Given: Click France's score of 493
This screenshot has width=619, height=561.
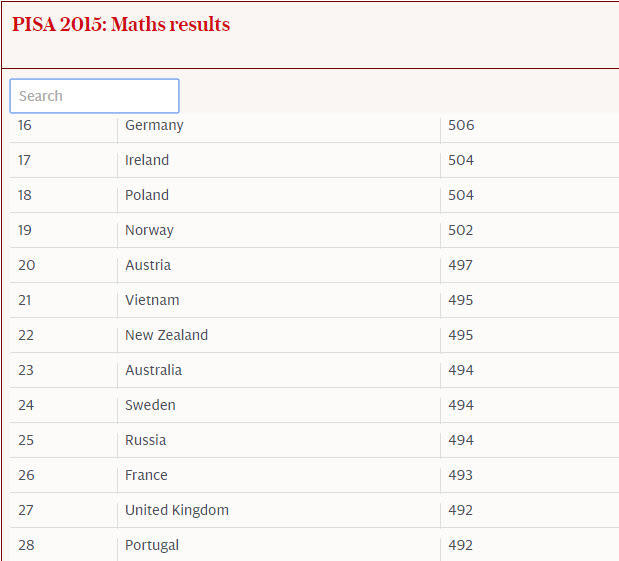Looking at the screenshot, I should [x=461, y=475].
